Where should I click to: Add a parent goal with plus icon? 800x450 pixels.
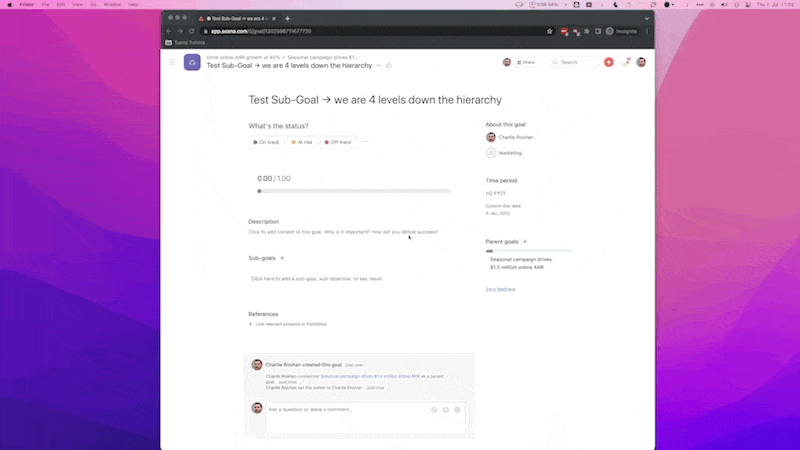[525, 242]
